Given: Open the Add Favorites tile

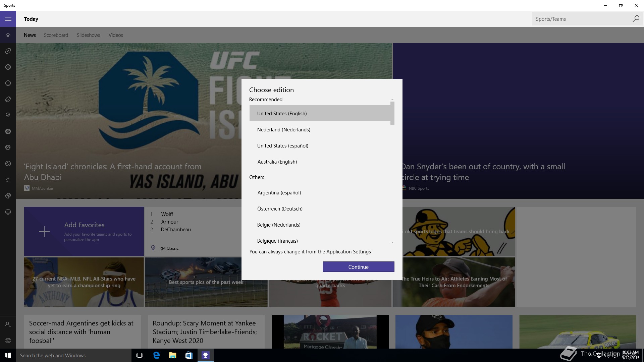Looking at the screenshot, I should 84,231.
